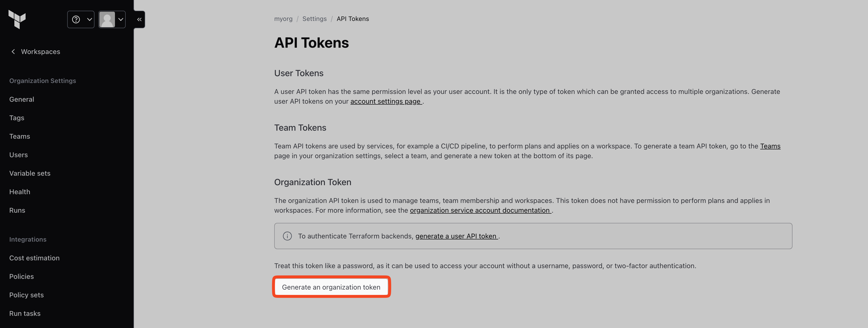Open General organization settings
This screenshot has height=328, width=868.
pos(22,99)
